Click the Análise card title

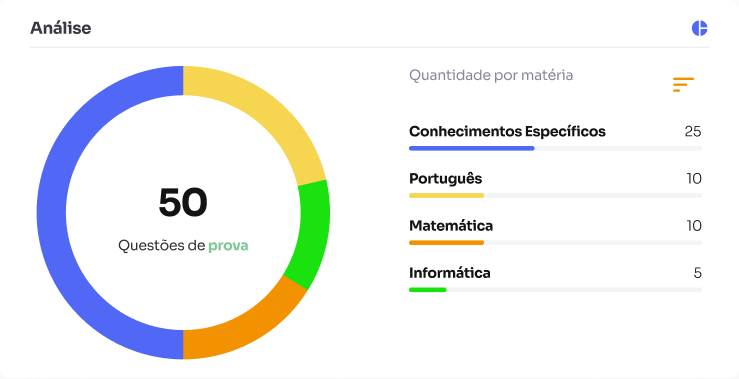pos(61,28)
